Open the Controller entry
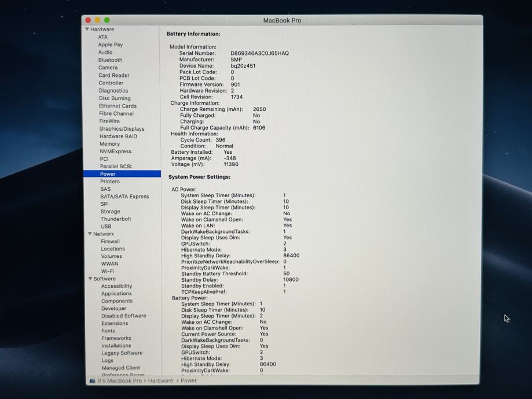This screenshot has height=399, width=532. (x=111, y=83)
